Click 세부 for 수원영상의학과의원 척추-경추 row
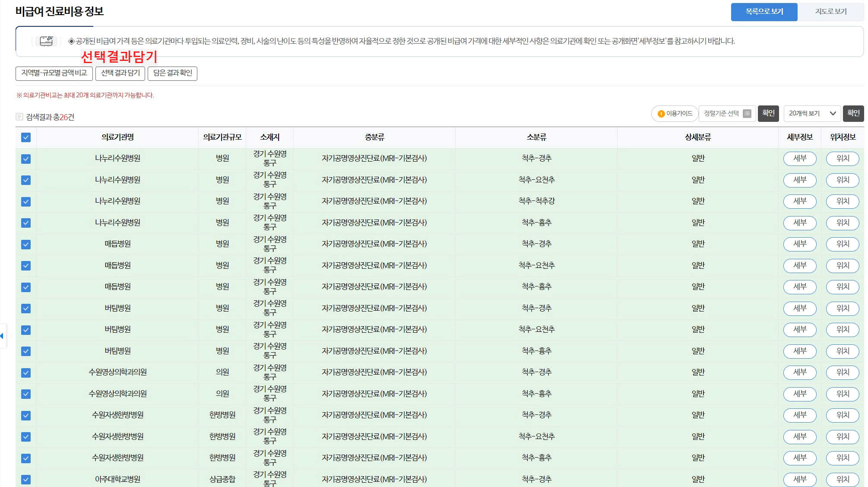868x487 pixels. [x=799, y=372]
